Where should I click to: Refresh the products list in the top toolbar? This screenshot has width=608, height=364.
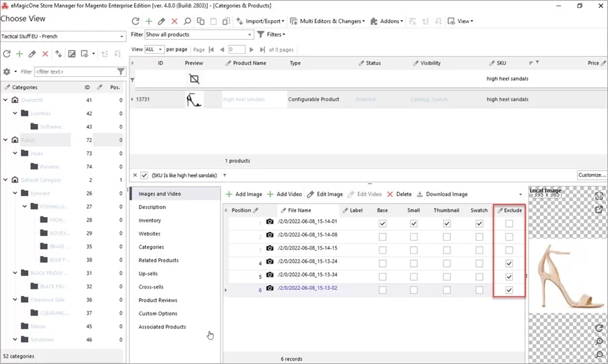[135, 22]
